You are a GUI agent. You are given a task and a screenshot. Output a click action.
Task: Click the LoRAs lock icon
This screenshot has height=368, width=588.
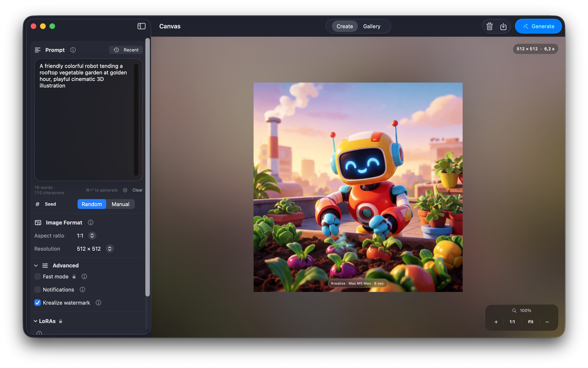click(x=61, y=321)
